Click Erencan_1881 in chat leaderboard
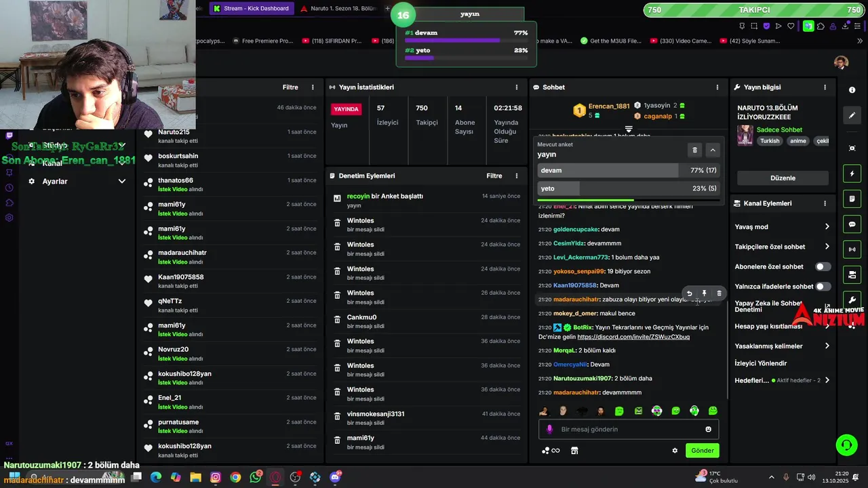 pos(609,106)
